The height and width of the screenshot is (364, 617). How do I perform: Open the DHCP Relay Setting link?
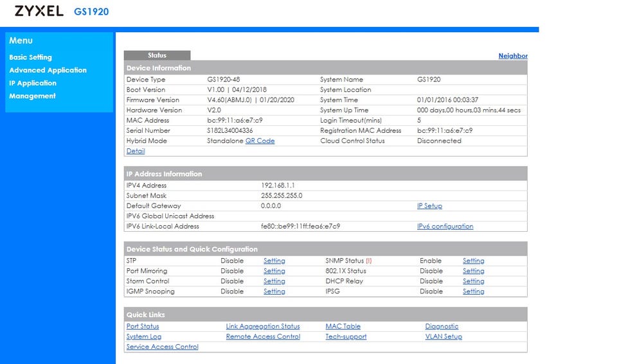(x=474, y=281)
